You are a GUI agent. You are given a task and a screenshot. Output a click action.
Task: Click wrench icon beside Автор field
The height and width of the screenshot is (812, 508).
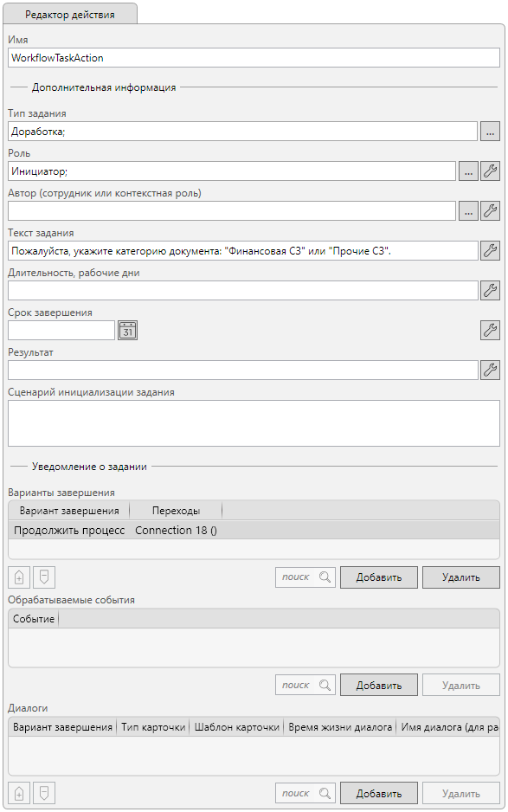[490, 210]
